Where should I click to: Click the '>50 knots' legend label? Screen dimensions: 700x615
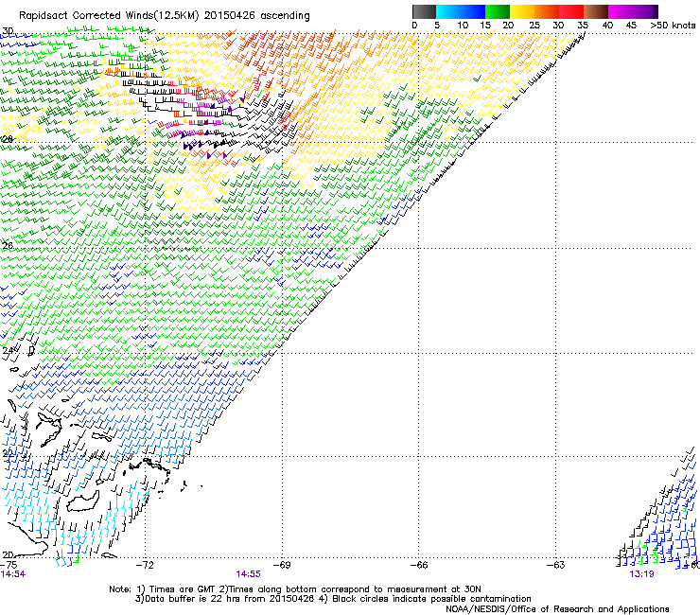click(x=673, y=26)
